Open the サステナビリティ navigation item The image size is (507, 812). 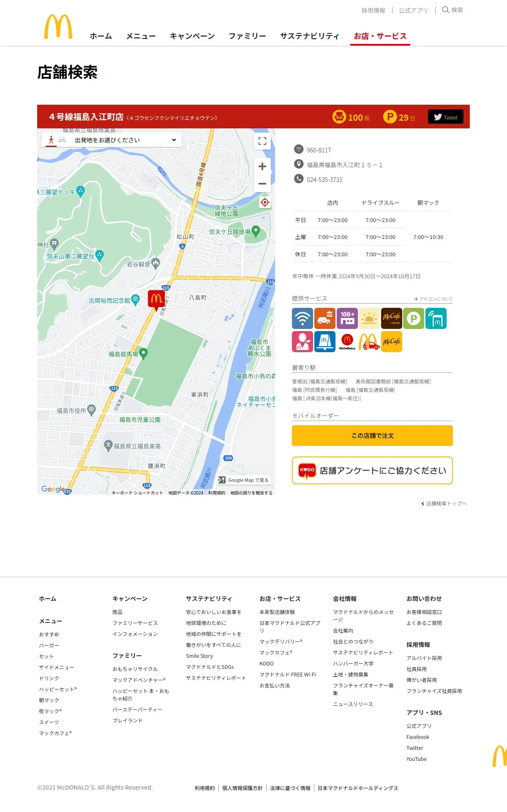(310, 36)
